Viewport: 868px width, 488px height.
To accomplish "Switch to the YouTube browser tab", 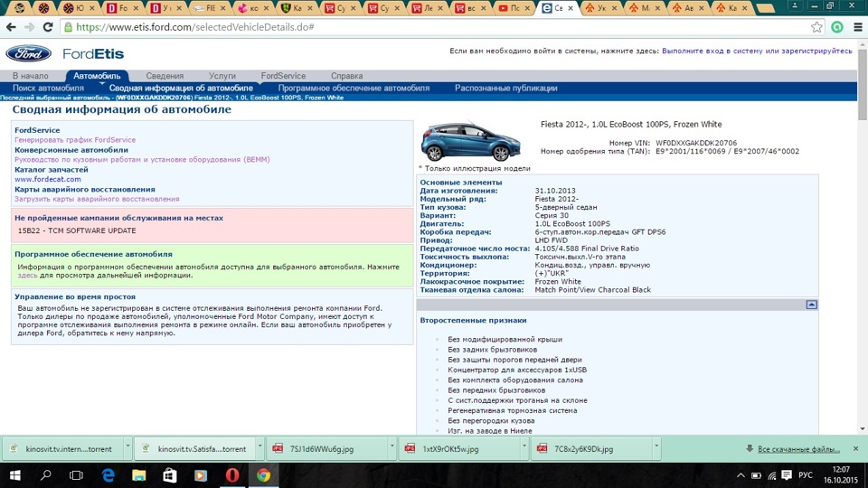I will pyautogui.click(x=513, y=8).
